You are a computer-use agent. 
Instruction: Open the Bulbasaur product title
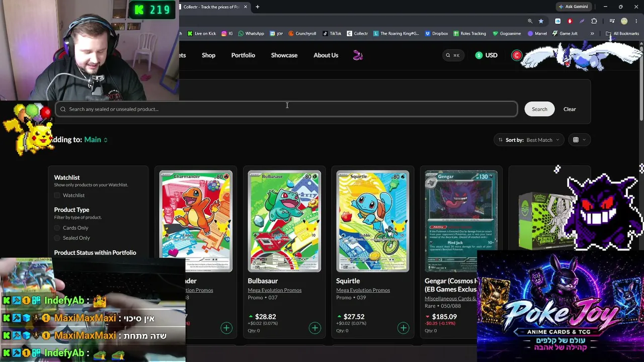point(263,281)
